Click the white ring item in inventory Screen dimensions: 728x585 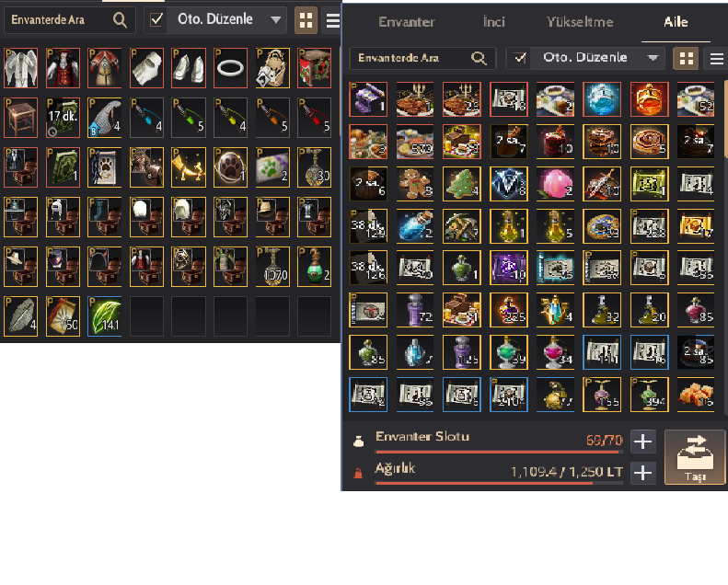tap(230, 68)
